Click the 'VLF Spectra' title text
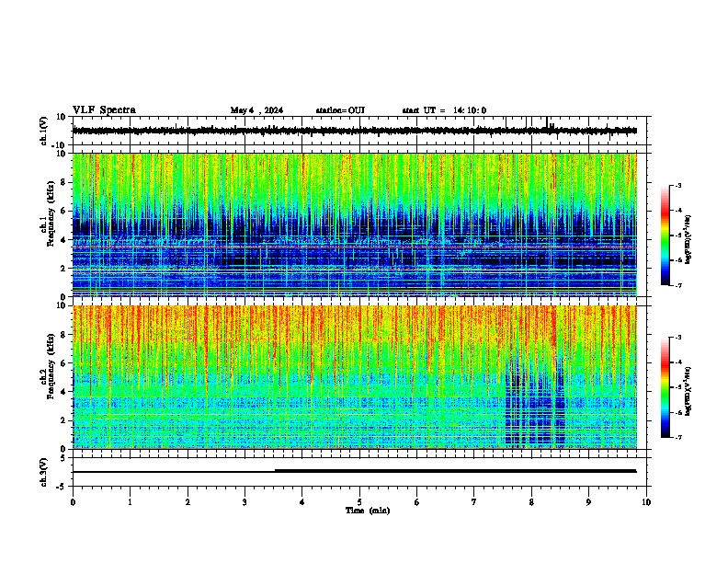Screen dimensions: 728x563 point(104,110)
